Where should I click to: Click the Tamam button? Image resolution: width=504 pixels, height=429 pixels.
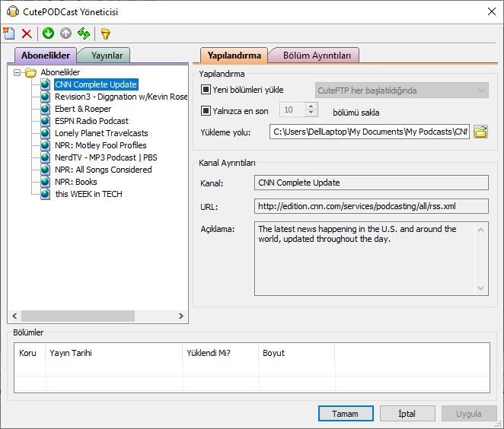346,414
